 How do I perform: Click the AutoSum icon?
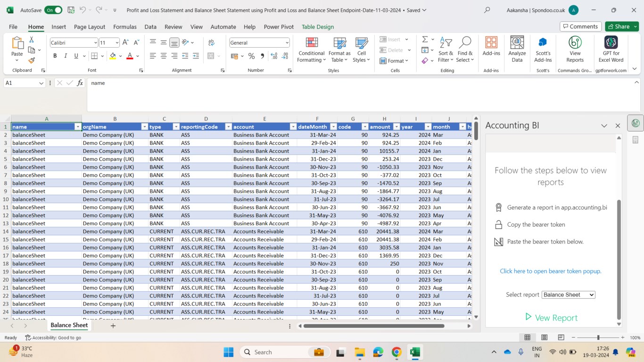click(x=425, y=40)
